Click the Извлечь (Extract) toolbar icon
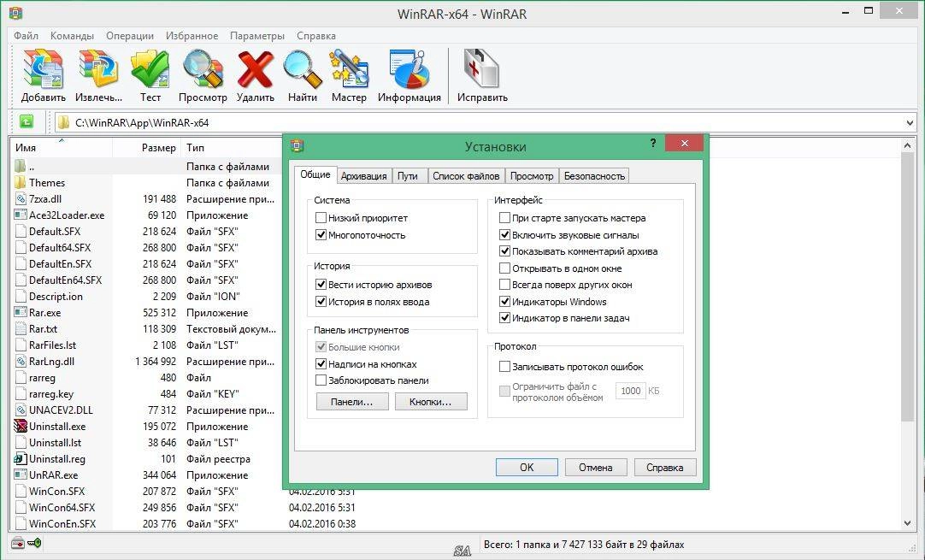This screenshot has height=560, width=925. (x=98, y=69)
